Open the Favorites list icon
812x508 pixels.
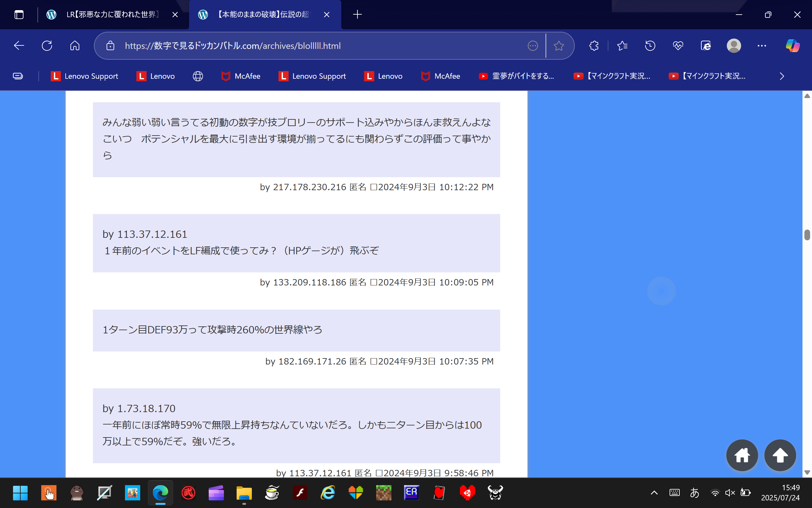pos(622,46)
